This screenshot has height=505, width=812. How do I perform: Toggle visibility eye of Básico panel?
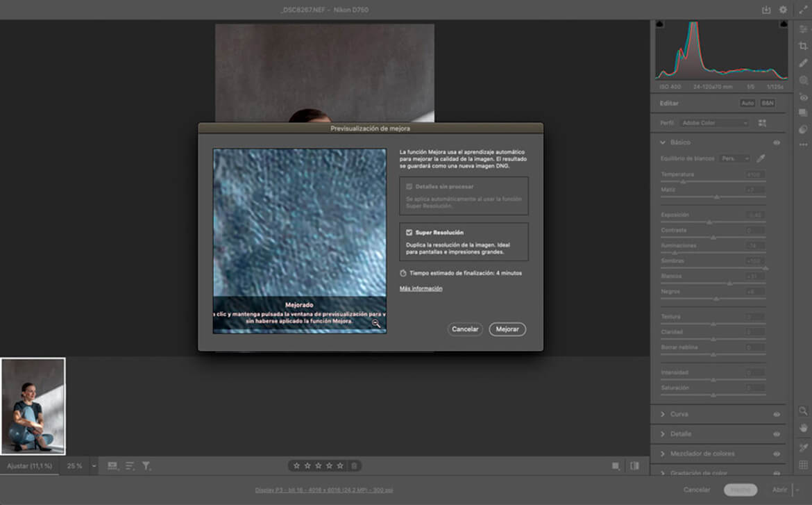(x=777, y=142)
